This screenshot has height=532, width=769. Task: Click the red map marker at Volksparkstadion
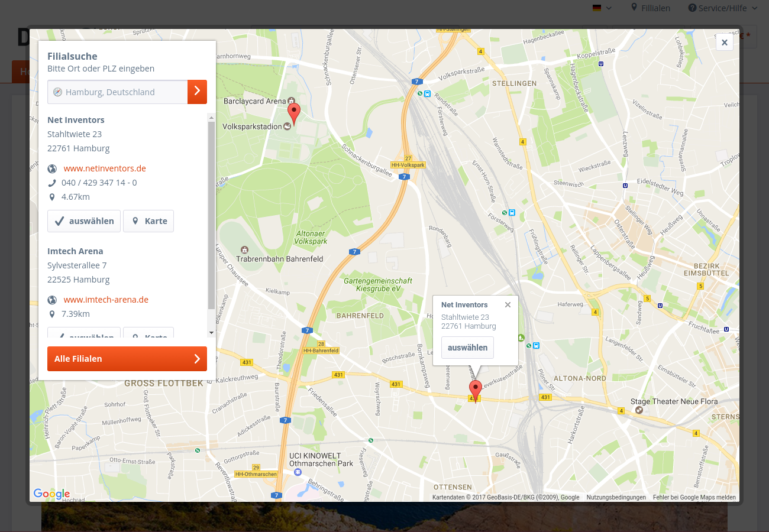(293, 113)
